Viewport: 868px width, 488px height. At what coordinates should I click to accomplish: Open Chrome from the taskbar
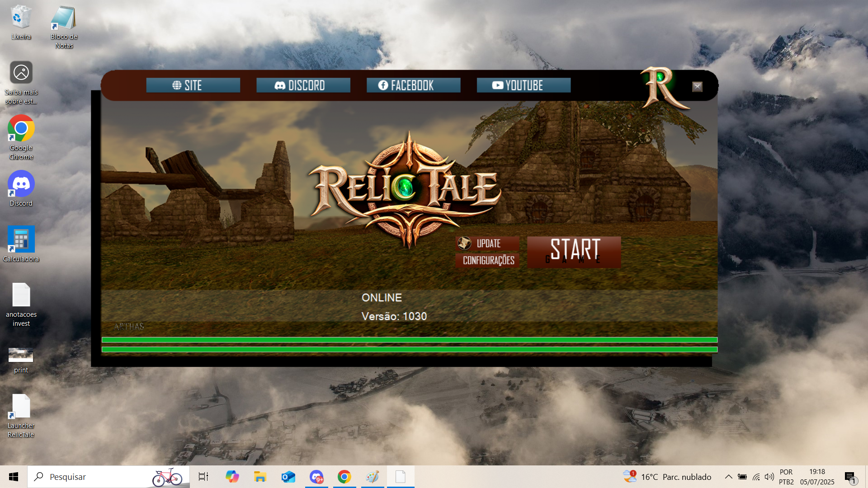point(344,477)
